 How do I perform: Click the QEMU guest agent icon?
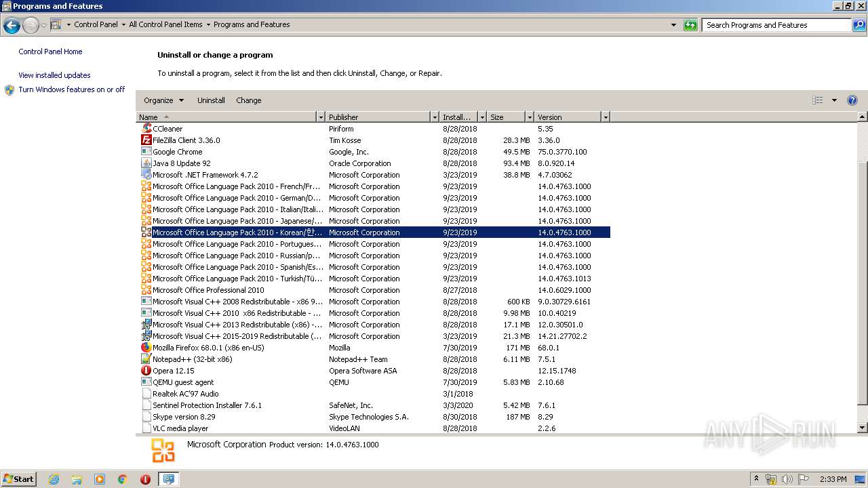tap(146, 382)
